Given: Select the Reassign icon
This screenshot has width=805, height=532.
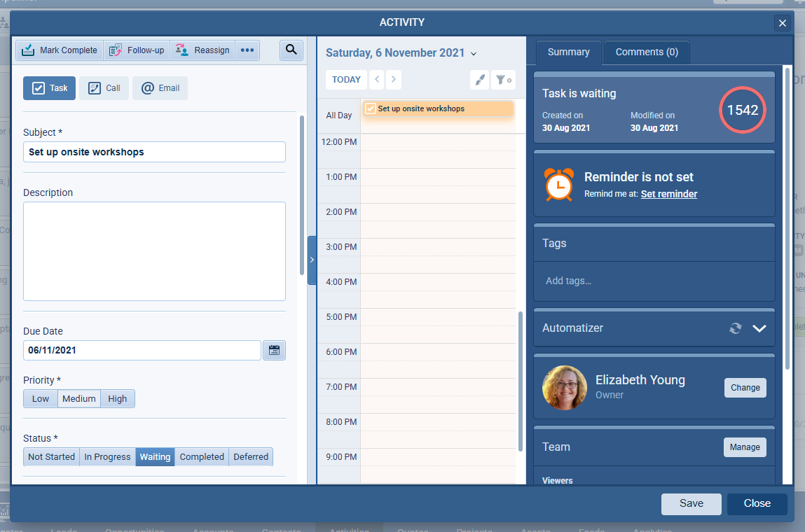Looking at the screenshot, I should pyautogui.click(x=181, y=50).
